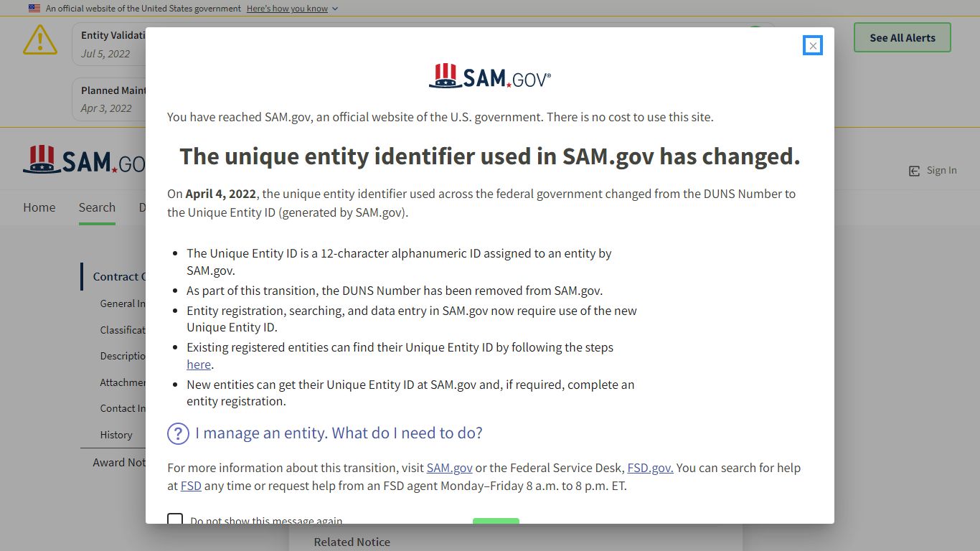
Task: Click the US flag icon in banner
Action: pyautogui.click(x=34, y=9)
